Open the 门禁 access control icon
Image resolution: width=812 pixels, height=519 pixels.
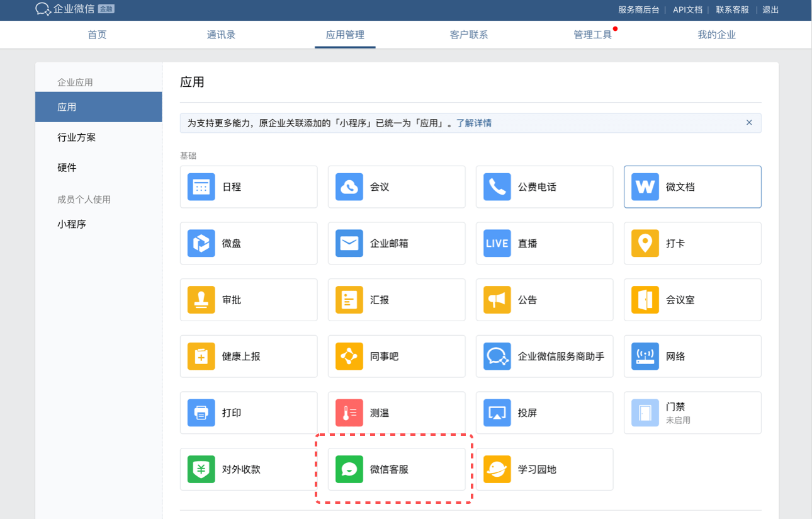(x=645, y=413)
